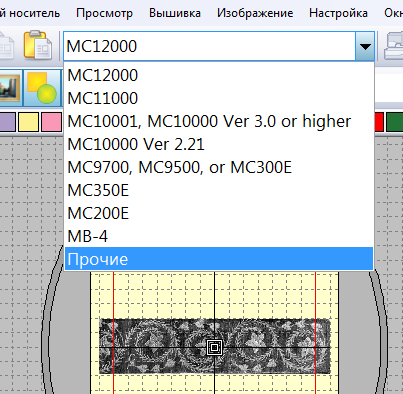Click the paste clipboard icon

point(38,45)
